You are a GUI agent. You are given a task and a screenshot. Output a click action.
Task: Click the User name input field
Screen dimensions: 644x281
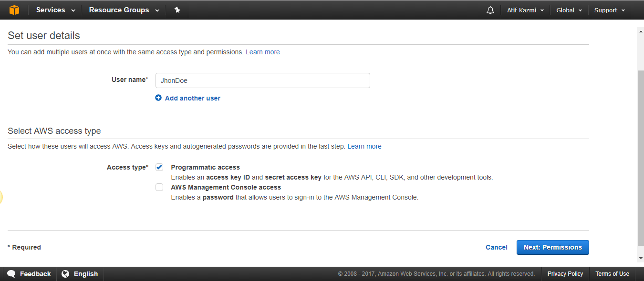point(263,80)
